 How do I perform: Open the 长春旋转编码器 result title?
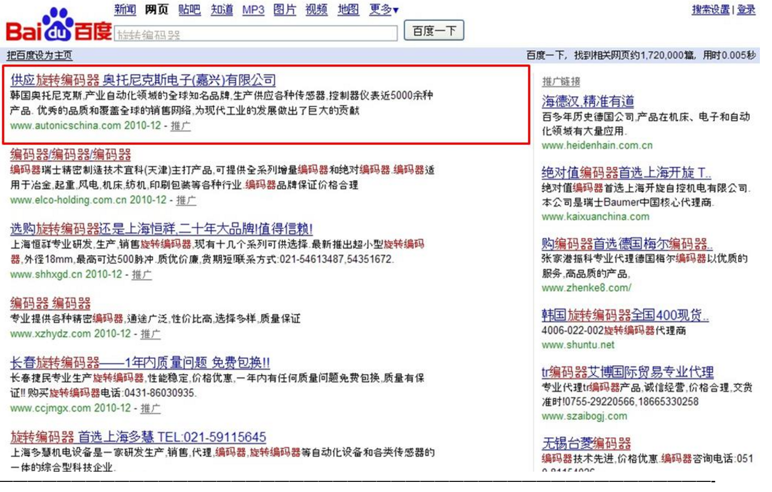pos(140,362)
